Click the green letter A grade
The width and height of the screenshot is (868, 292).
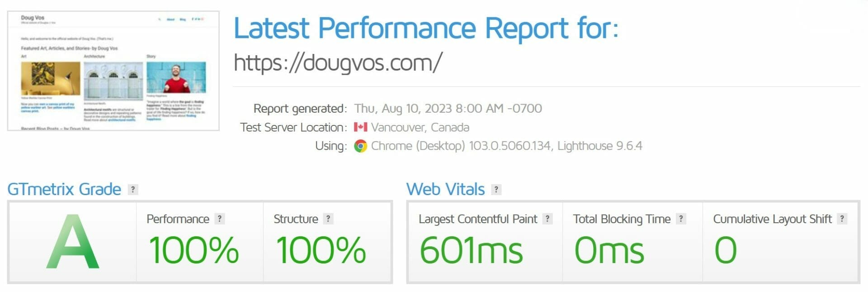[74, 244]
